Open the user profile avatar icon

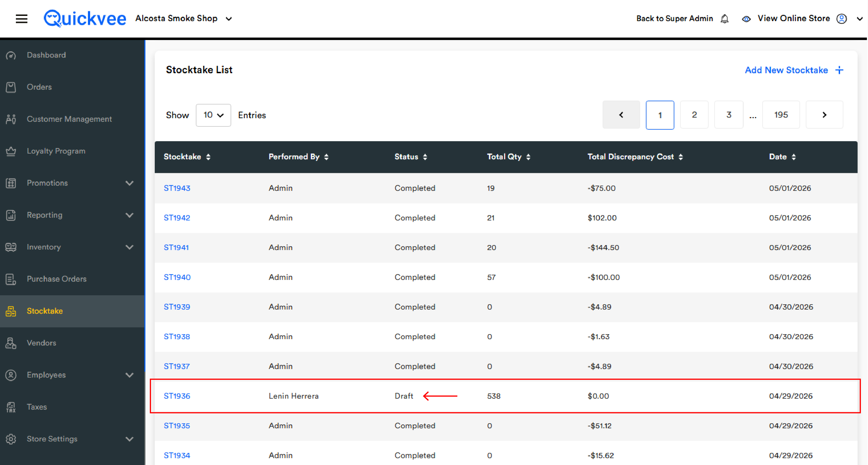coord(842,19)
